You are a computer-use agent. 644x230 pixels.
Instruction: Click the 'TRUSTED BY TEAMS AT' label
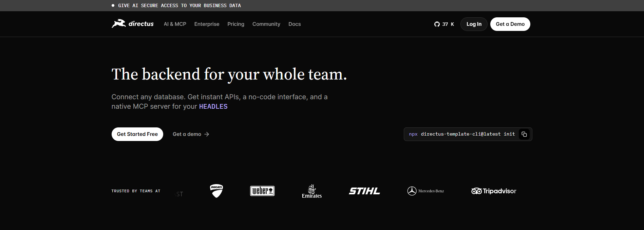pos(136,191)
